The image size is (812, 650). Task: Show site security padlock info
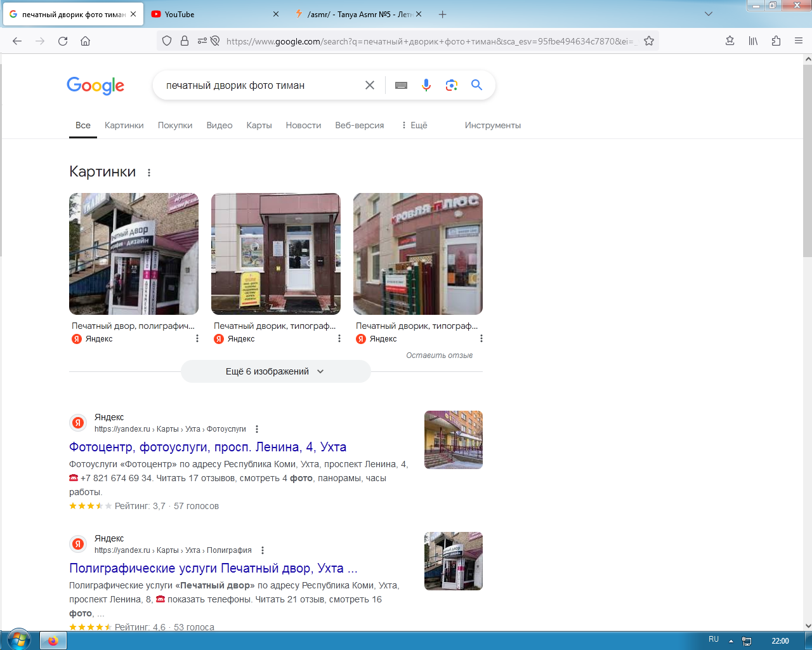point(185,41)
